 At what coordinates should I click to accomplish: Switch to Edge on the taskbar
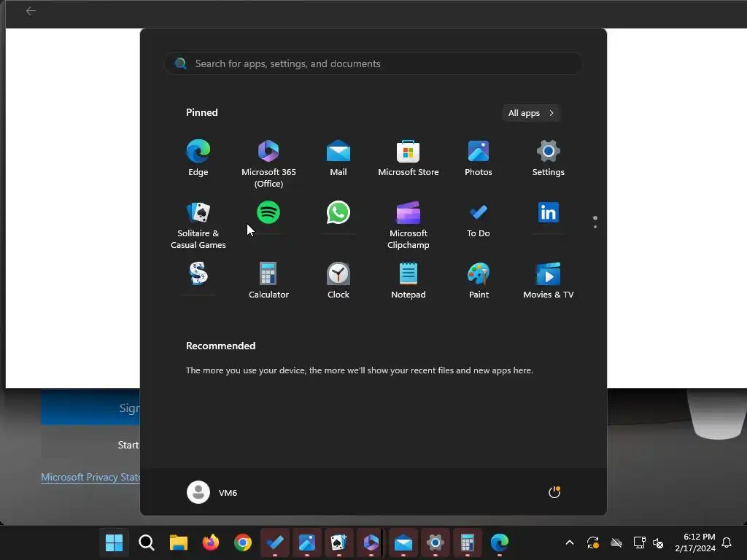point(499,542)
